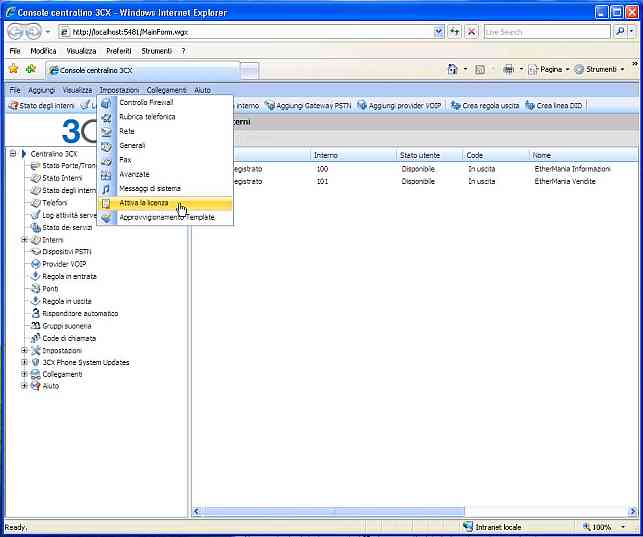Click the Log attività server icon

pyautogui.click(x=36, y=215)
